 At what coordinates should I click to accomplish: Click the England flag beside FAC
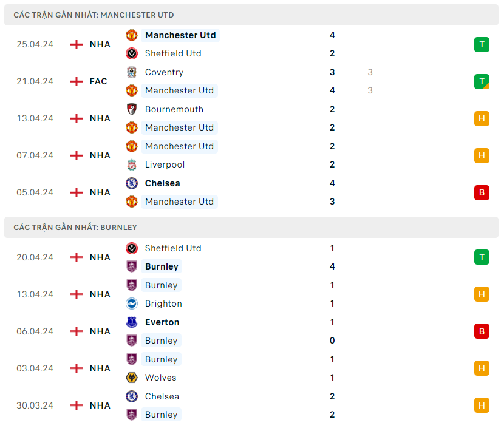[x=77, y=81]
